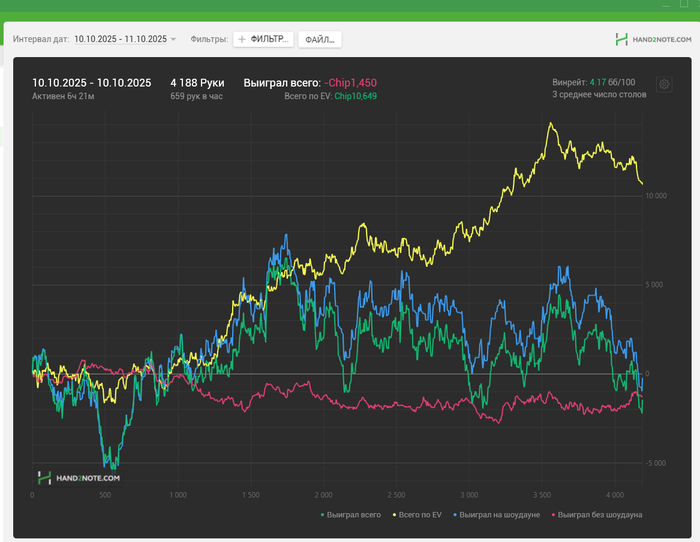
Task: Open the 'ФАЙЛ...' filter button
Action: [x=320, y=39]
